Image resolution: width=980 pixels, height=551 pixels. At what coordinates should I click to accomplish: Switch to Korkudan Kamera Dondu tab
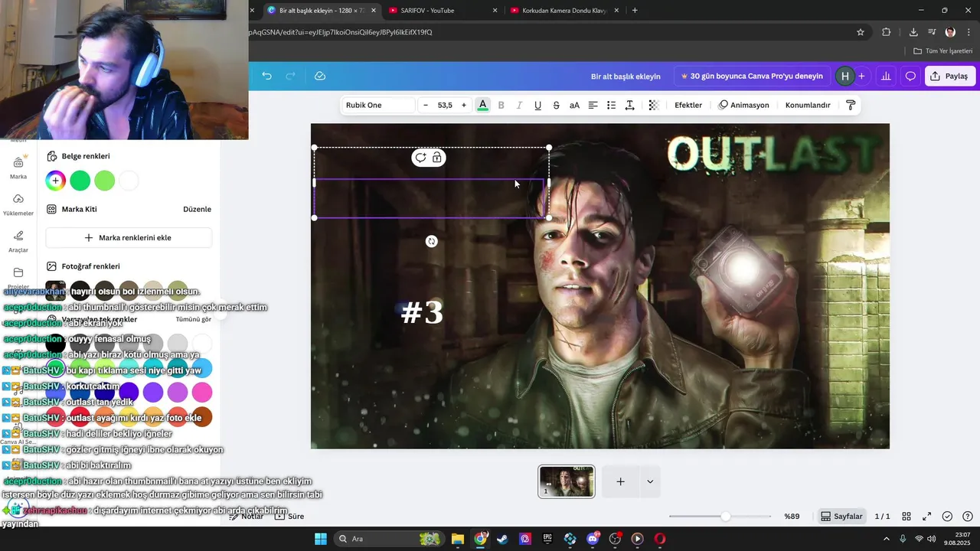[x=565, y=11]
